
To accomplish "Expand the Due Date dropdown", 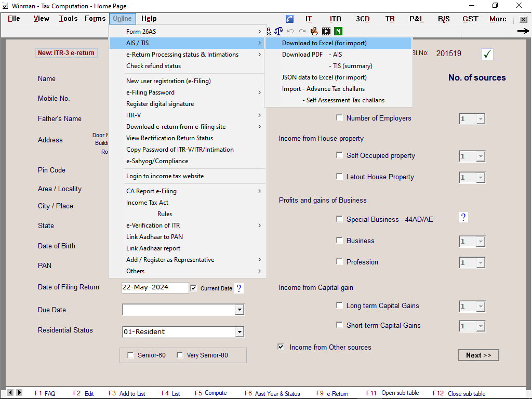I will coord(239,310).
